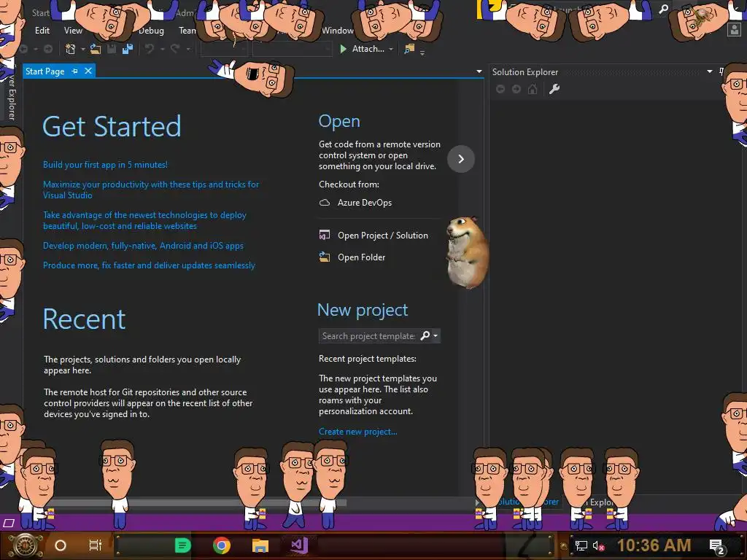This screenshot has width=747, height=560.
Task: Open the New Project icon dropdown arrow
Action: 83,49
